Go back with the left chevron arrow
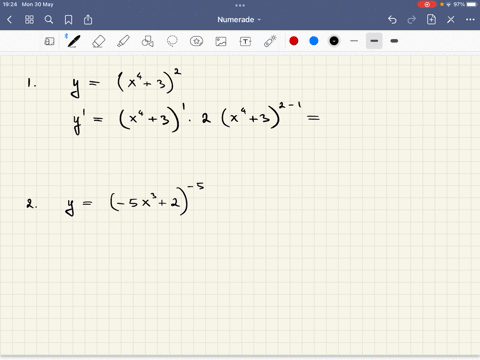This screenshot has height=360, width=480. point(9,20)
